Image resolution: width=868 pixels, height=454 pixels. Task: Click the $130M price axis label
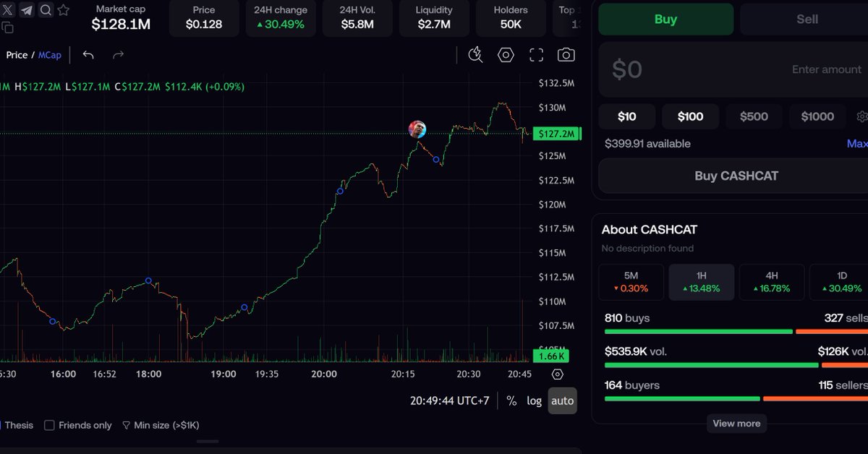pos(552,108)
